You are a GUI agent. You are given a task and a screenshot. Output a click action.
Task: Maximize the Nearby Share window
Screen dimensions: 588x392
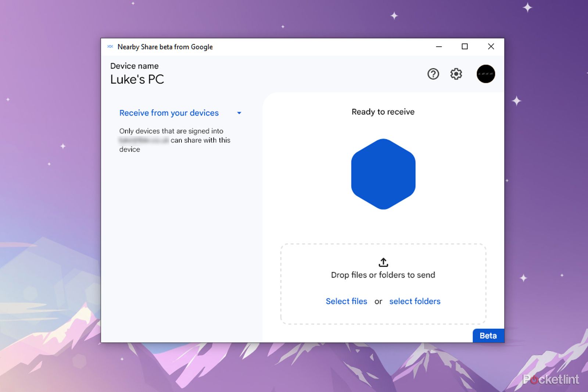tap(465, 47)
